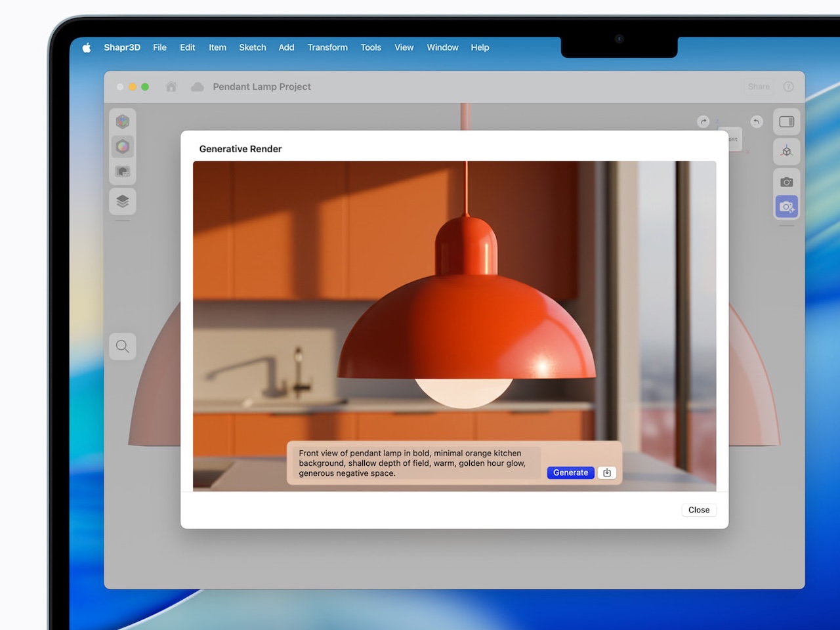Expand the Tools menu in menu bar
Screen dimensions: 840x630
point(371,47)
